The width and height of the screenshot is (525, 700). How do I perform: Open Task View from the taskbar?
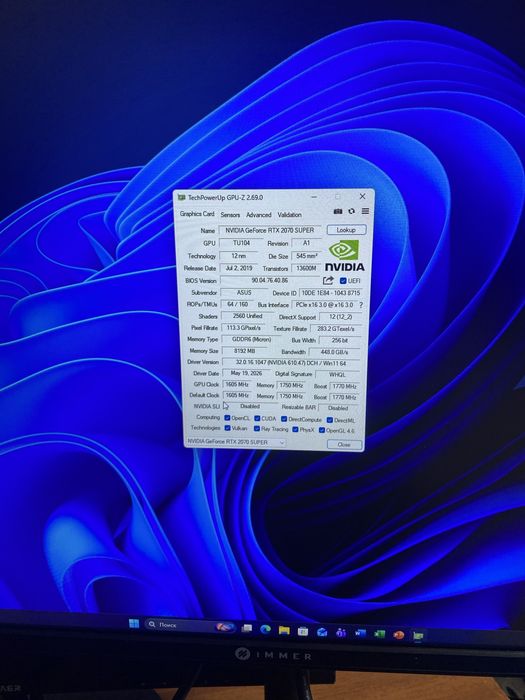coord(247,628)
